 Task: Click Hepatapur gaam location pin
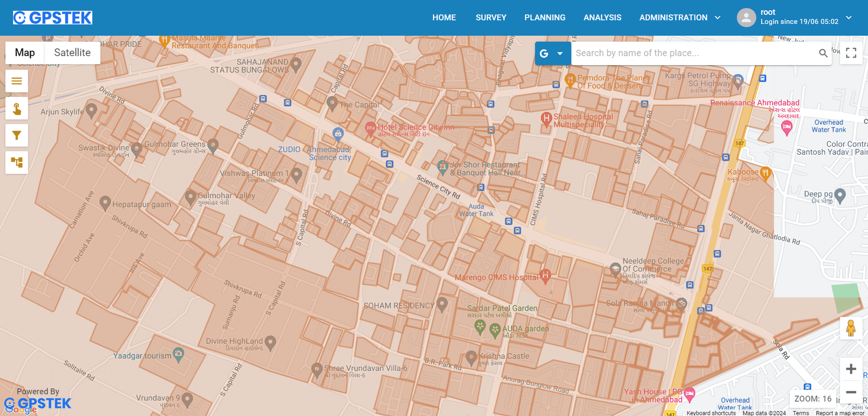(105, 203)
